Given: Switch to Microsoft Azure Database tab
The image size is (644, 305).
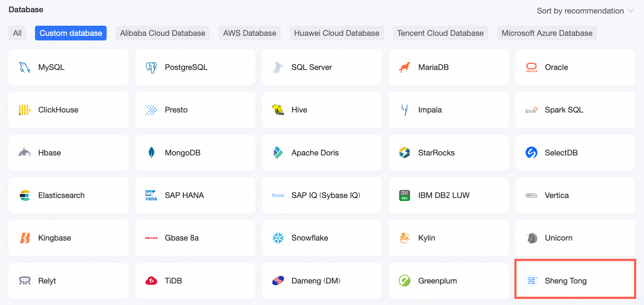Looking at the screenshot, I should [547, 33].
